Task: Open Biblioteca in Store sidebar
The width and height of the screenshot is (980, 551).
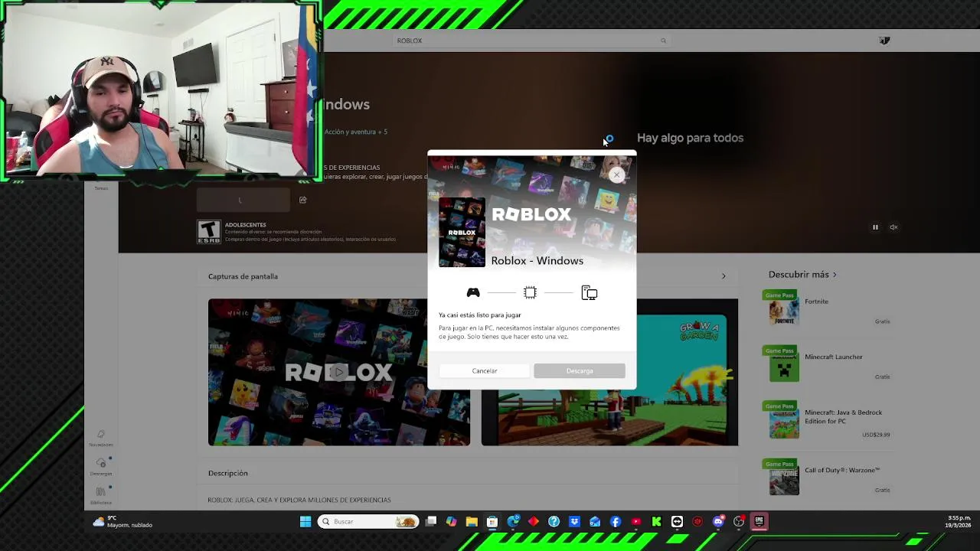Action: coord(101,495)
